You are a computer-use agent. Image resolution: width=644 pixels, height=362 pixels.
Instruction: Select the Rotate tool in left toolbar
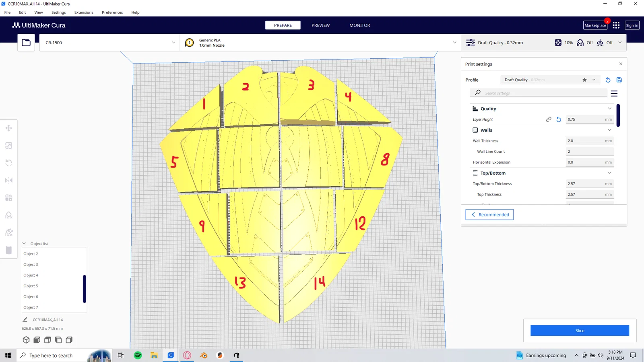(8, 163)
